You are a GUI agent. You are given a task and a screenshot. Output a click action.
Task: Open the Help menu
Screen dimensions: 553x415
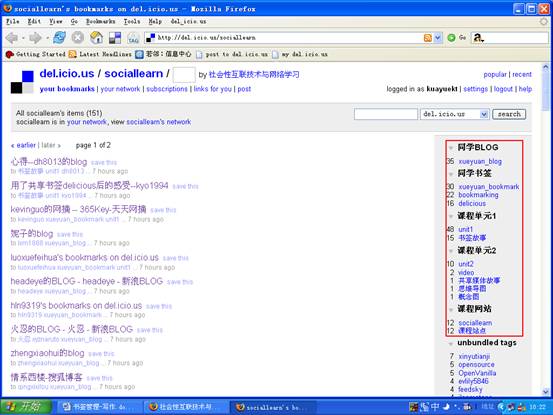click(x=155, y=22)
